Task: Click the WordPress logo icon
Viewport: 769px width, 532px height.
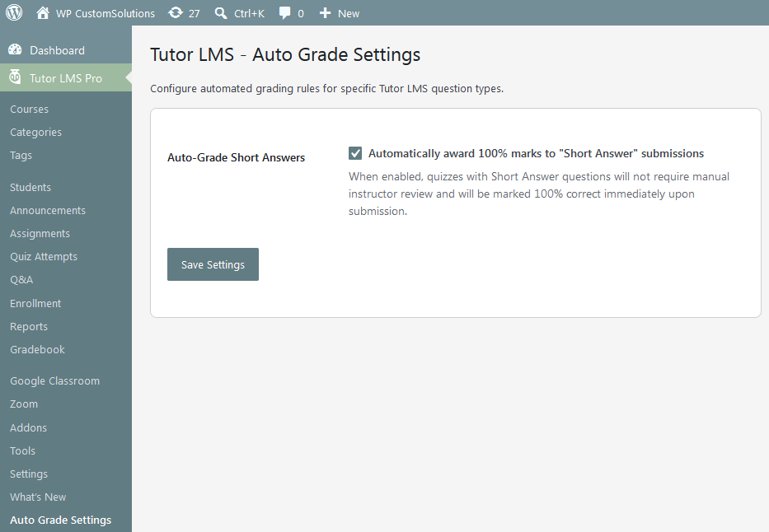Action: [14, 12]
